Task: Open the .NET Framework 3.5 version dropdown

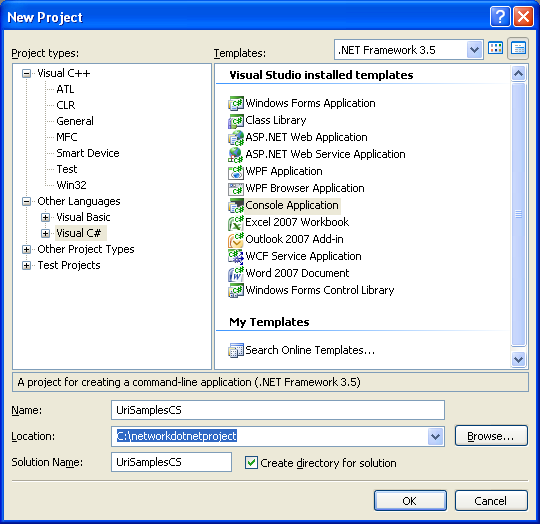Action: [x=474, y=50]
